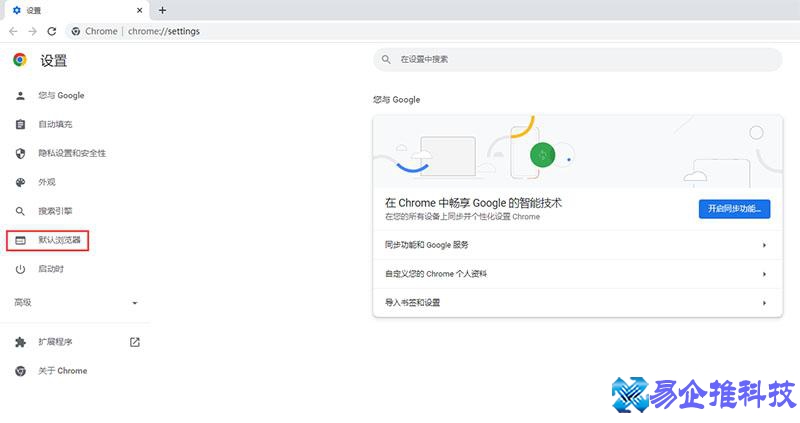The width and height of the screenshot is (800, 423).
Task: Click the shield icon for 隐私设置和安全性
Action: (20, 154)
